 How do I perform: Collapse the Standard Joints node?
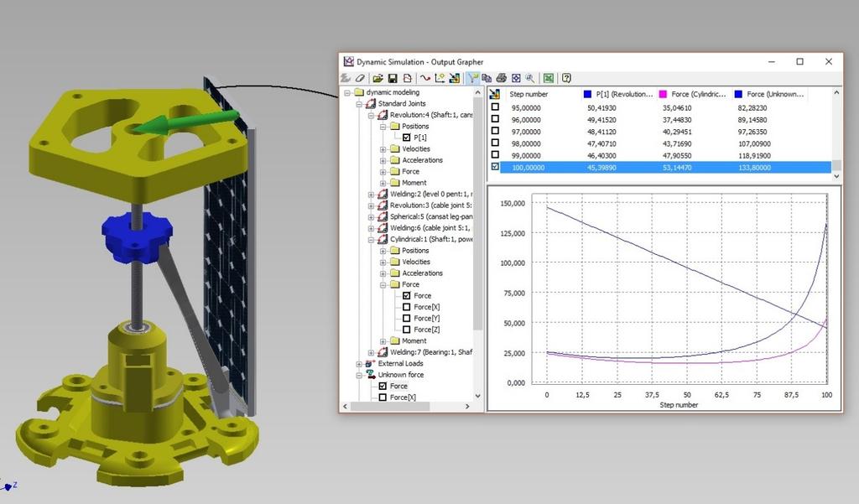(359, 104)
